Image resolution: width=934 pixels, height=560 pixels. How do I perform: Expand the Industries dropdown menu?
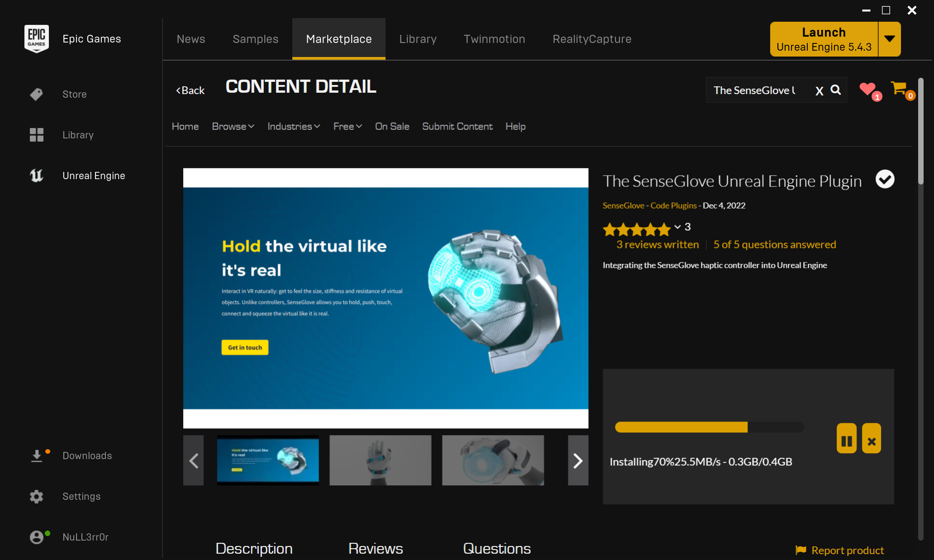[293, 126]
